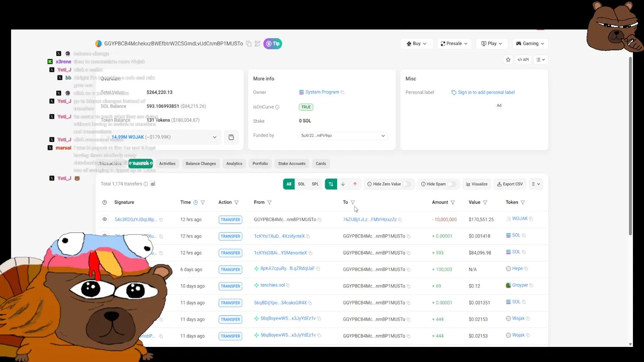Click the purple Tip button
Viewport: 644px width, 362px height.
point(273,44)
